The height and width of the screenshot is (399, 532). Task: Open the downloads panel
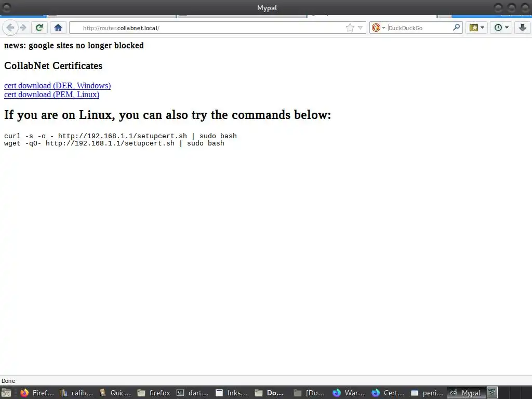523,28
